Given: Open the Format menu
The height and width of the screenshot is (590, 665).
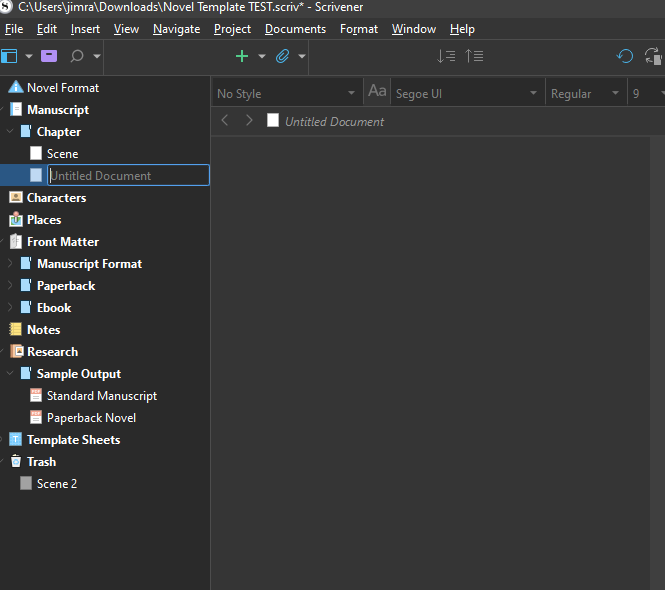Looking at the screenshot, I should tap(359, 29).
